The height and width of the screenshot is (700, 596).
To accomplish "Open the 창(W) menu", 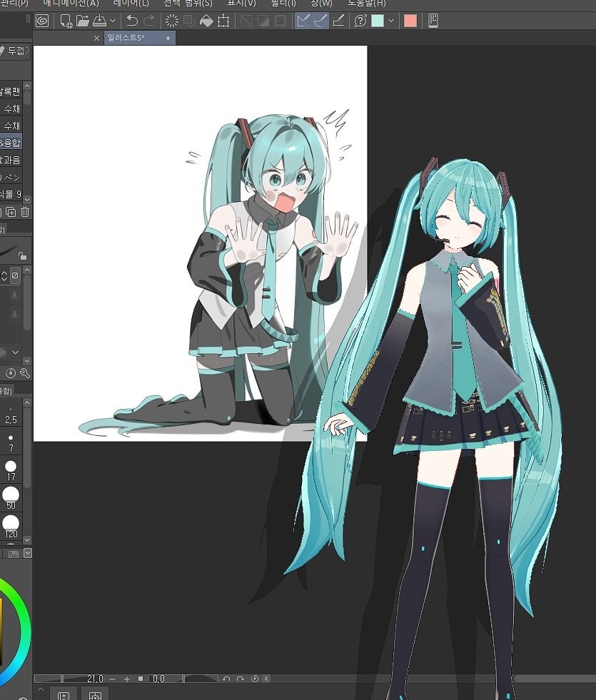I will (x=321, y=3).
